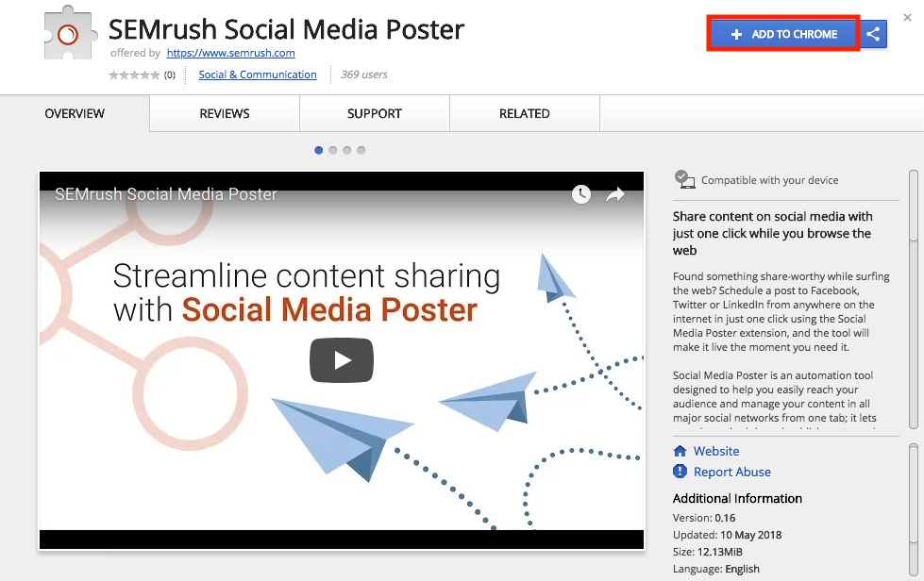
Task: Click the SEMrush extension puzzle-piece icon
Action: pyautogui.click(x=70, y=34)
